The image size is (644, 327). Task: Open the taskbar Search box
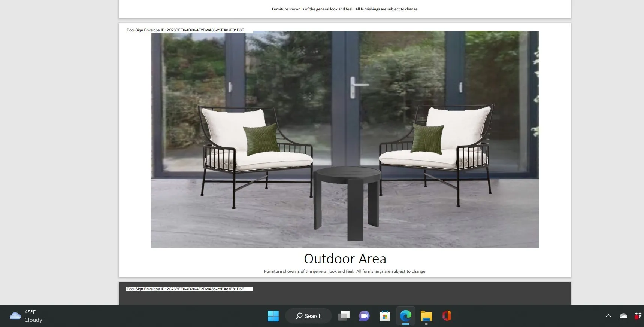click(x=309, y=316)
